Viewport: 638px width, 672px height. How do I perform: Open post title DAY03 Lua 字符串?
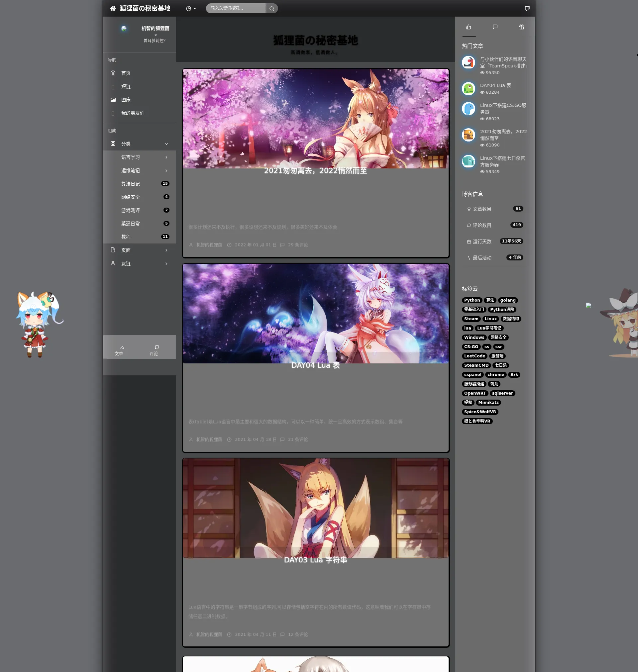pyautogui.click(x=316, y=560)
